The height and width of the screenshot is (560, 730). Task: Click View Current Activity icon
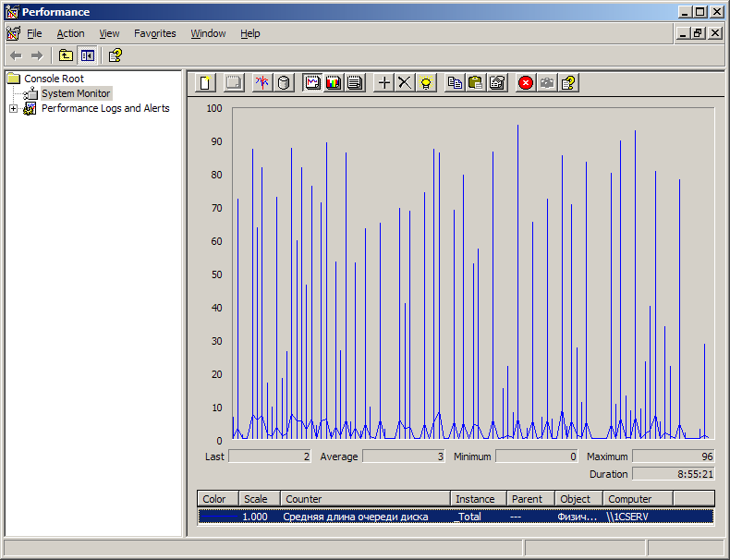click(x=262, y=82)
